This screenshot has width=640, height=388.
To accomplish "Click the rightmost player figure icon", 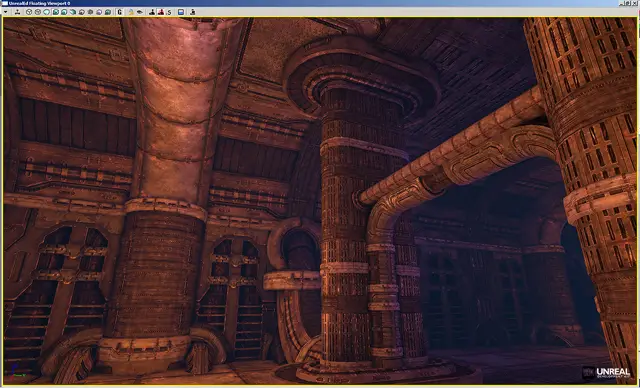I will pyautogui.click(x=193, y=12).
